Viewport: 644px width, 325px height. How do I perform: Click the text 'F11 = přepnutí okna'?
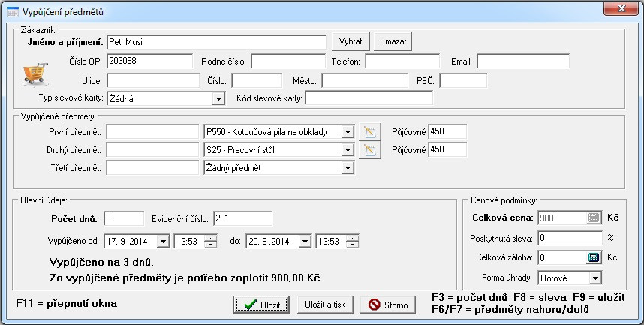(67, 304)
